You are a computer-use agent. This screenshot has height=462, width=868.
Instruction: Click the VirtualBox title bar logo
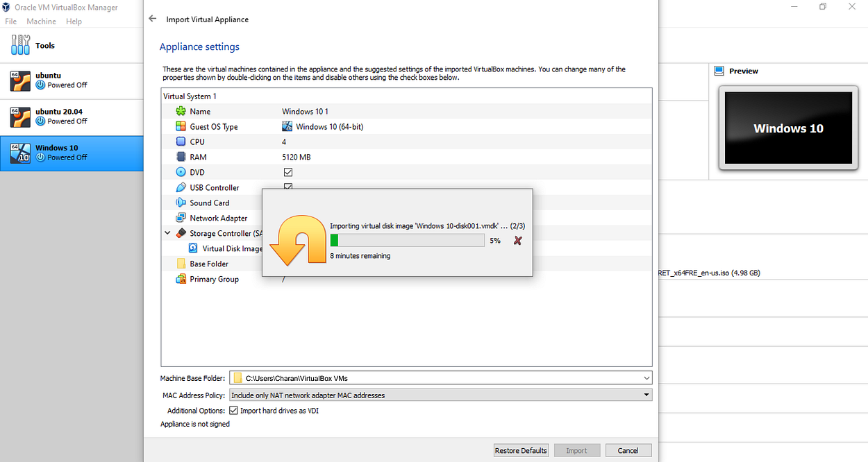click(6, 7)
